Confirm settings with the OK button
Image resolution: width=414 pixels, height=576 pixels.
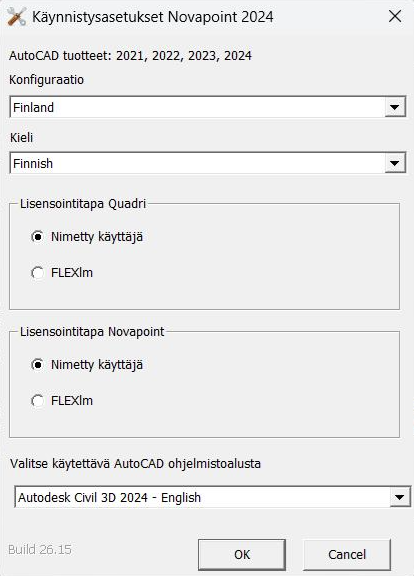tap(242, 554)
